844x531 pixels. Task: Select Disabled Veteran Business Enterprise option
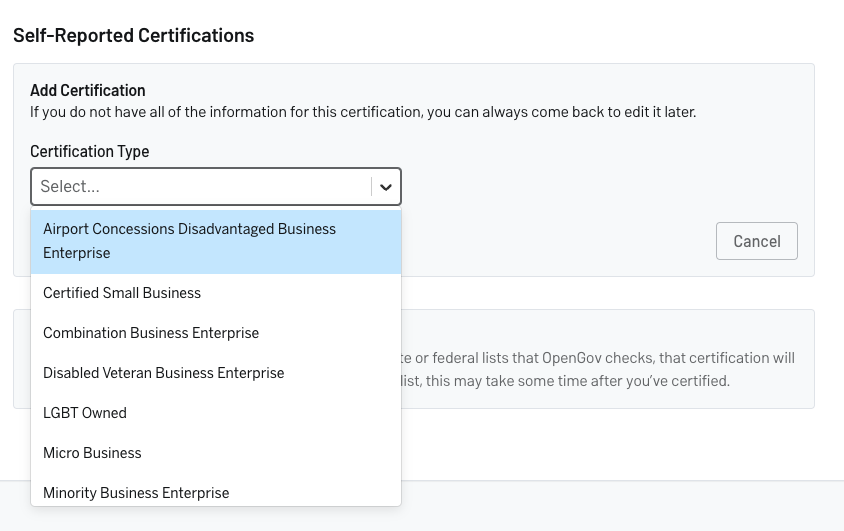(x=216, y=373)
